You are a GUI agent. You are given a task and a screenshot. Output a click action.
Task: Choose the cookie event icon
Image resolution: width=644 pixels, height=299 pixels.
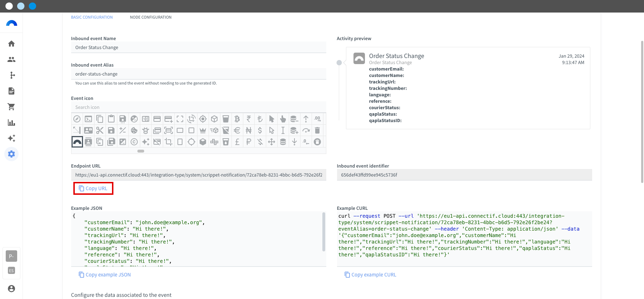[134, 130]
